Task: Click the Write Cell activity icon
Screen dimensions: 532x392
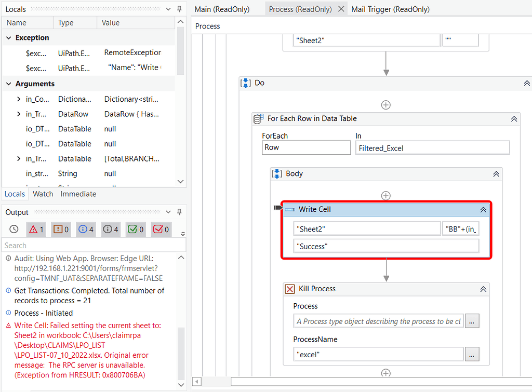Action: (291, 209)
